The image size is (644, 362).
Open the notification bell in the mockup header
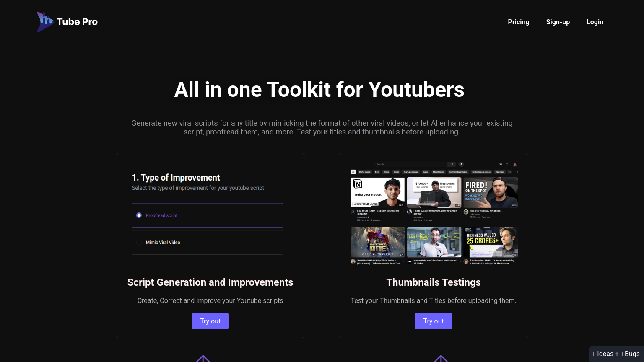point(507,164)
